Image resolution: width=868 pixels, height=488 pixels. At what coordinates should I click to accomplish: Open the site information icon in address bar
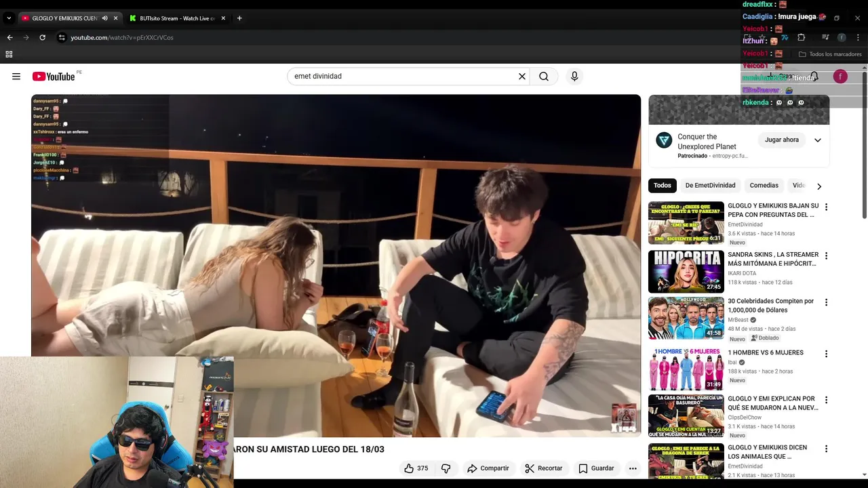tap(62, 37)
